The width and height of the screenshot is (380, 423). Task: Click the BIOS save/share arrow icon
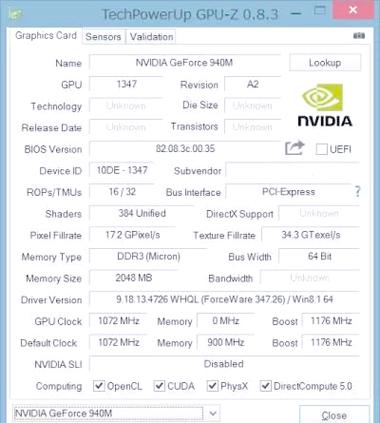295,148
